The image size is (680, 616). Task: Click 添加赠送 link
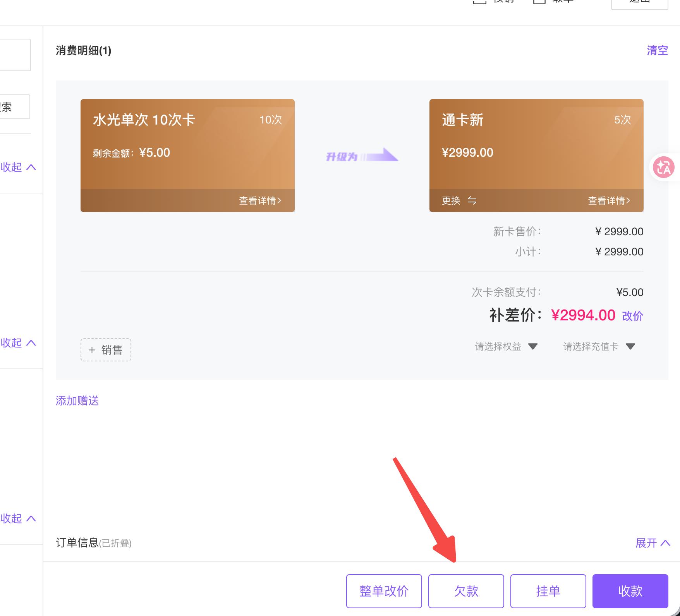tap(77, 400)
